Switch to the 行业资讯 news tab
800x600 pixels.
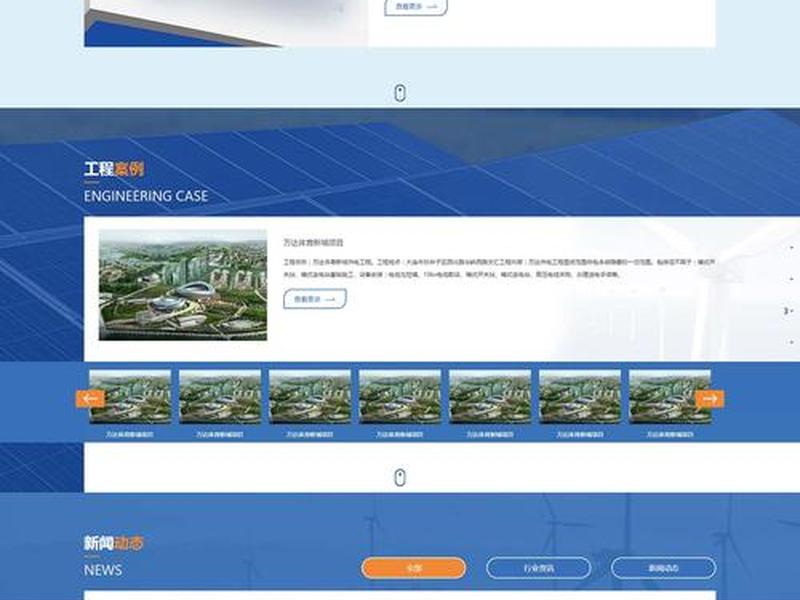pyautogui.click(x=538, y=568)
